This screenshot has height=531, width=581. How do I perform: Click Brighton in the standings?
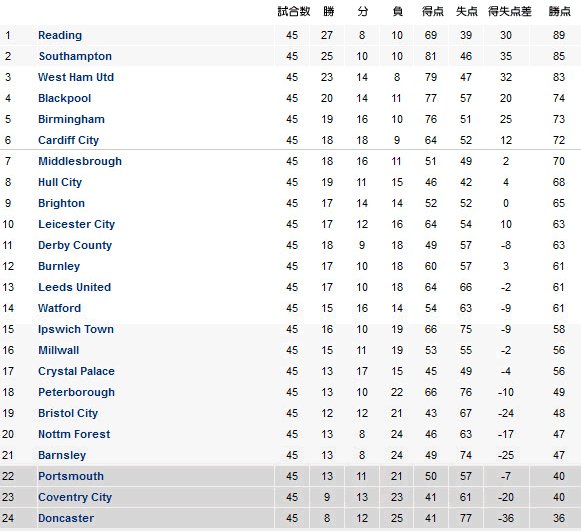click(62, 203)
